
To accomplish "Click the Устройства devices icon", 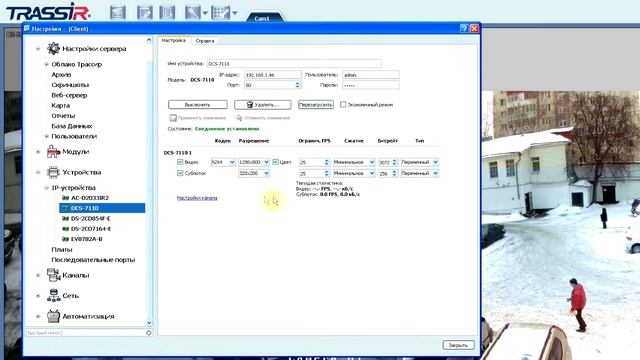I will (x=53, y=172).
